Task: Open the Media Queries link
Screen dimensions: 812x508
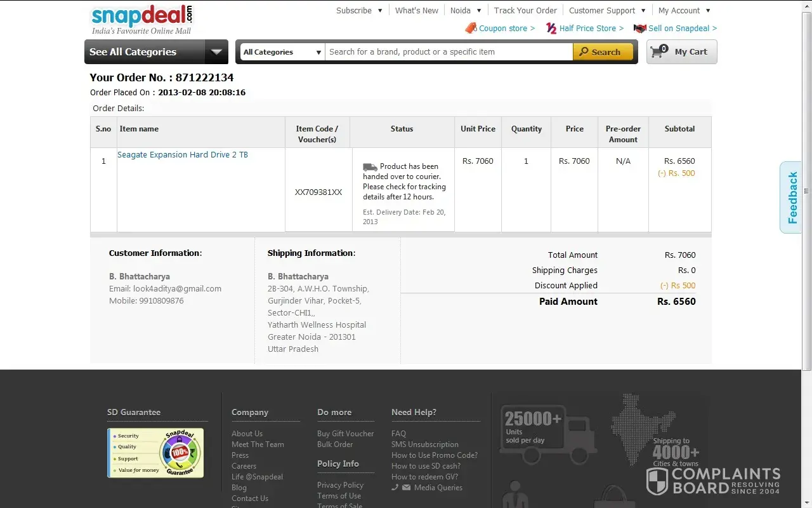Action: pos(438,488)
